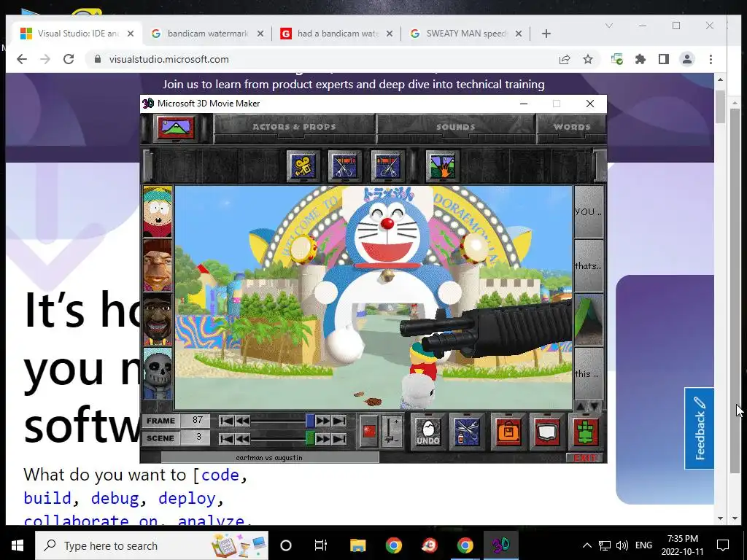Click the "build" link on the page

pos(47,497)
